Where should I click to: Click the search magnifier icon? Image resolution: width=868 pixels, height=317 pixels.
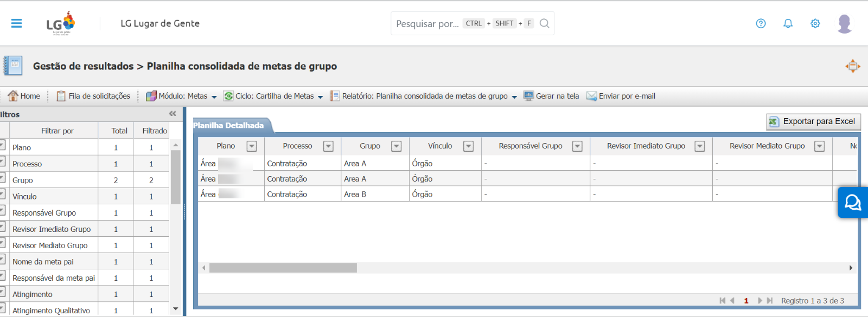point(545,23)
